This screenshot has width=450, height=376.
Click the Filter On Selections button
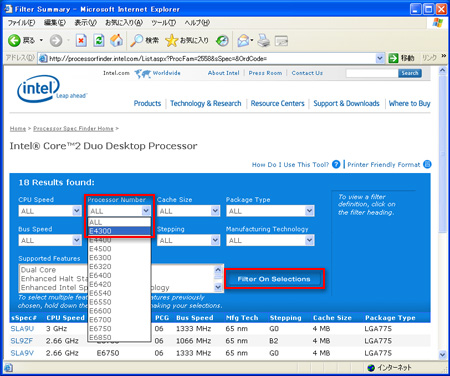pyautogui.click(x=274, y=279)
